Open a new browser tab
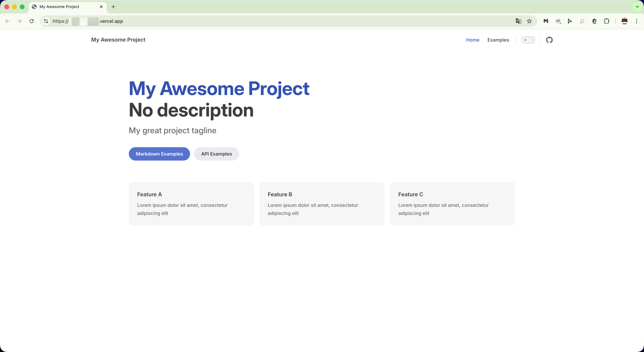Image resolution: width=644 pixels, height=352 pixels. tap(113, 7)
